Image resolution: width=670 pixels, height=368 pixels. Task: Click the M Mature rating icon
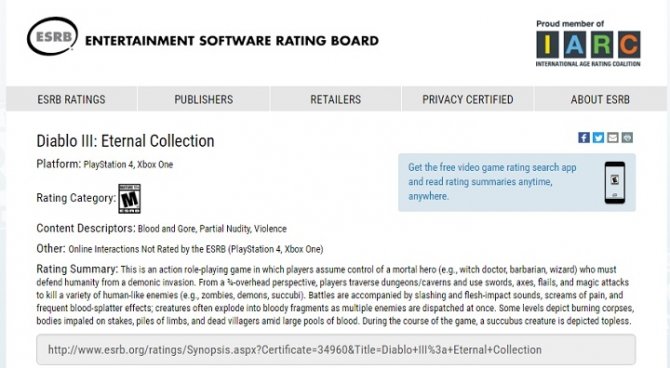coord(129,199)
